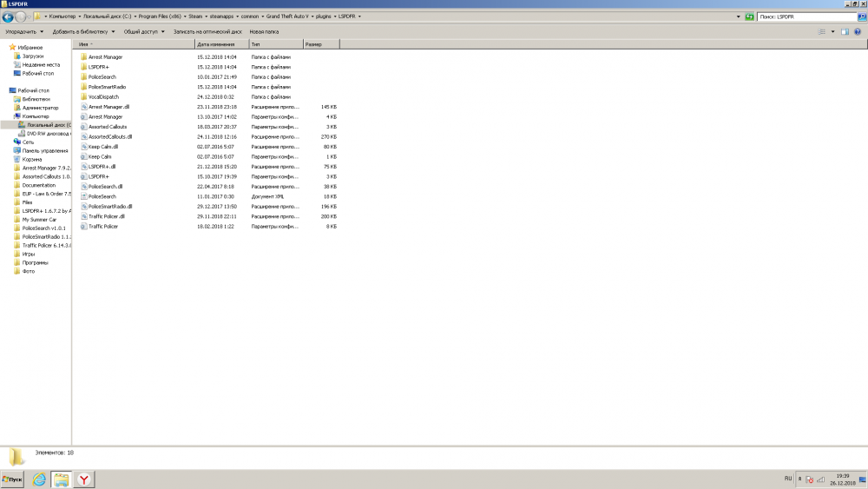The height and width of the screenshot is (489, 868).
Task: Sort by the Тип column header
Action: pos(276,44)
